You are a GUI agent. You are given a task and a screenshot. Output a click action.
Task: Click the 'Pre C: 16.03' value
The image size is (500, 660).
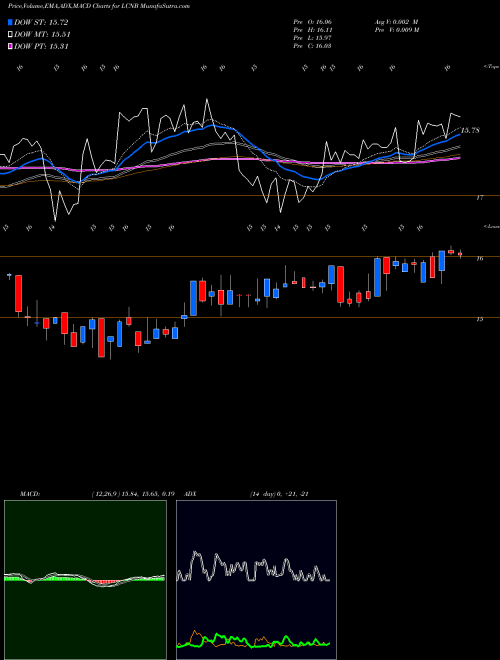coord(312,45)
